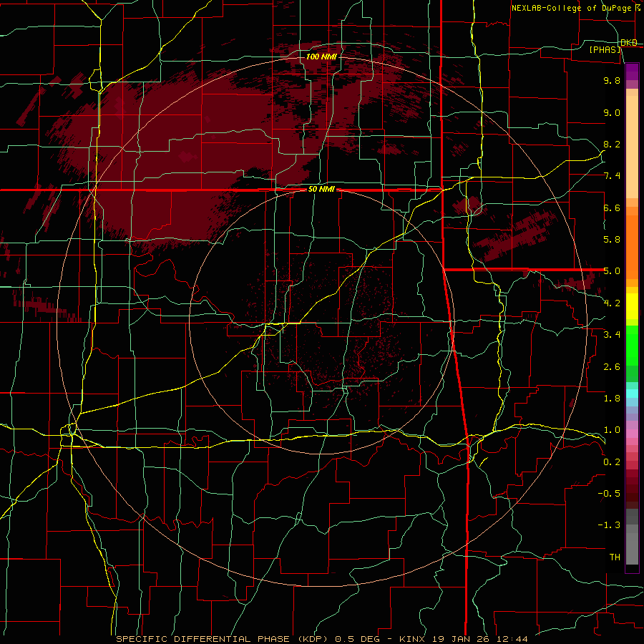This screenshot has height=644, width=644.
Task: Click the 5.8 value on the color scale
Action: pos(612,240)
